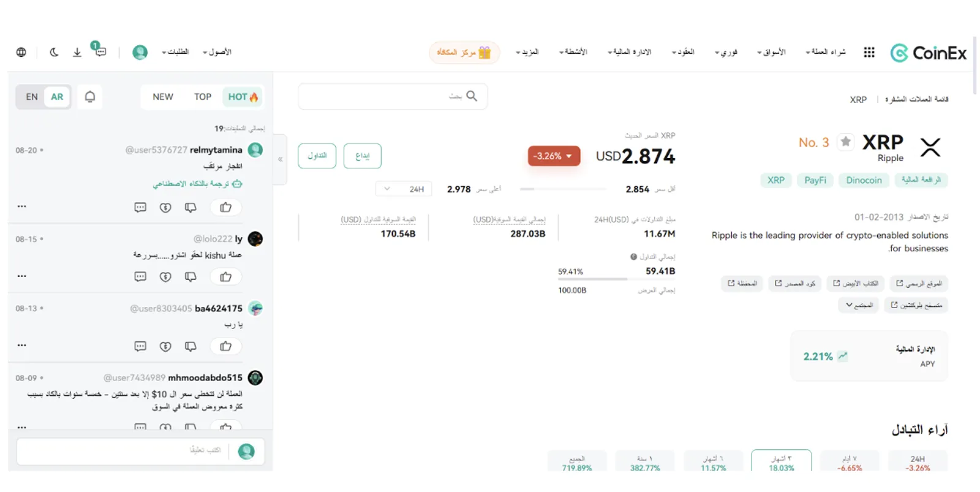Select the HOT comments tab

point(243,97)
